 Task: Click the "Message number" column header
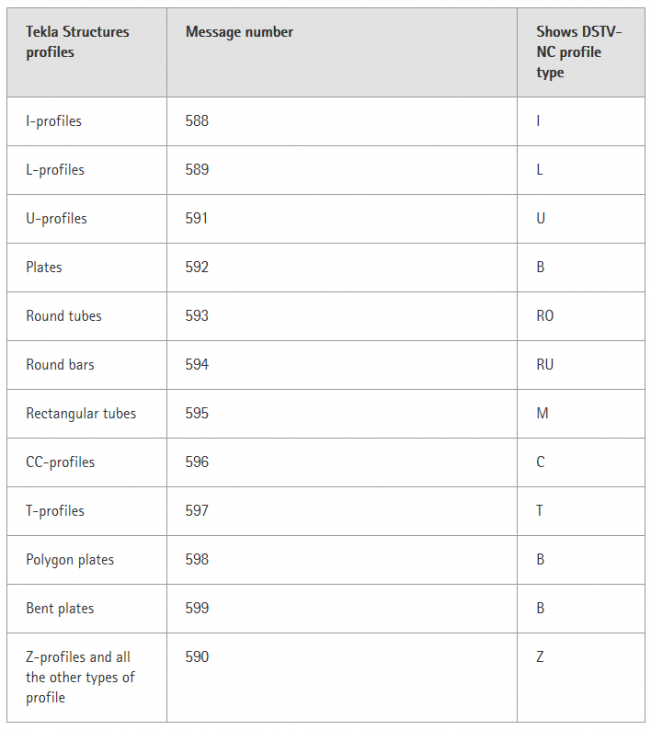[x=239, y=32]
